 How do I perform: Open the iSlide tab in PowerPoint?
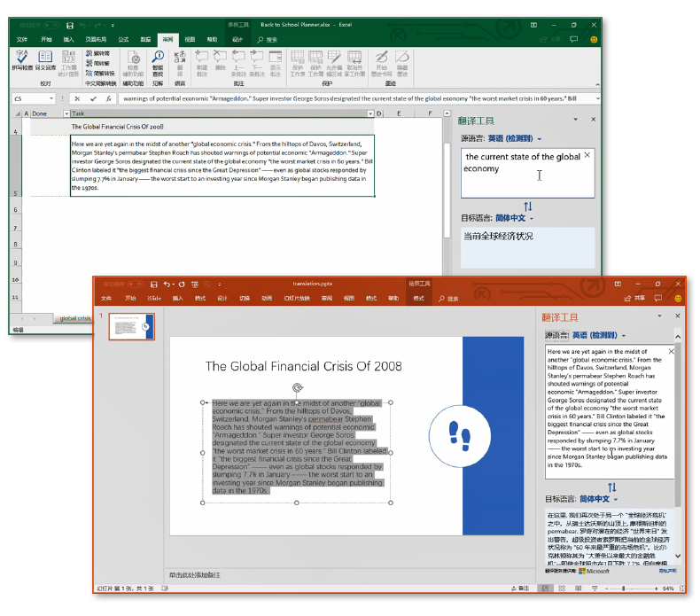[154, 299]
